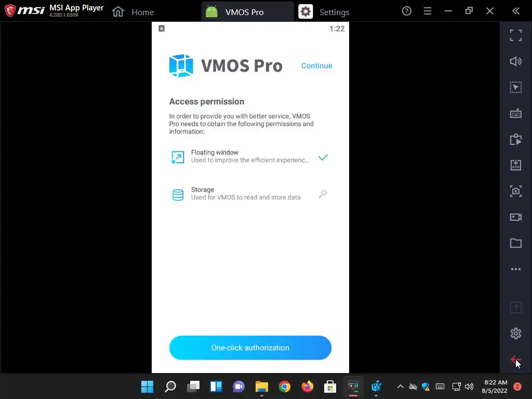532x399 pixels.
Task: Switch to the Settings tab
Action: pyautogui.click(x=324, y=12)
